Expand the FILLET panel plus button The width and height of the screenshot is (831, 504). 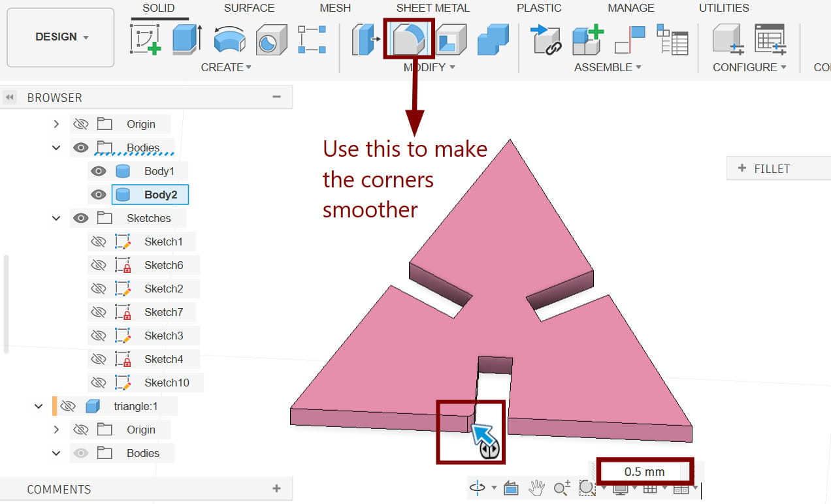(741, 168)
